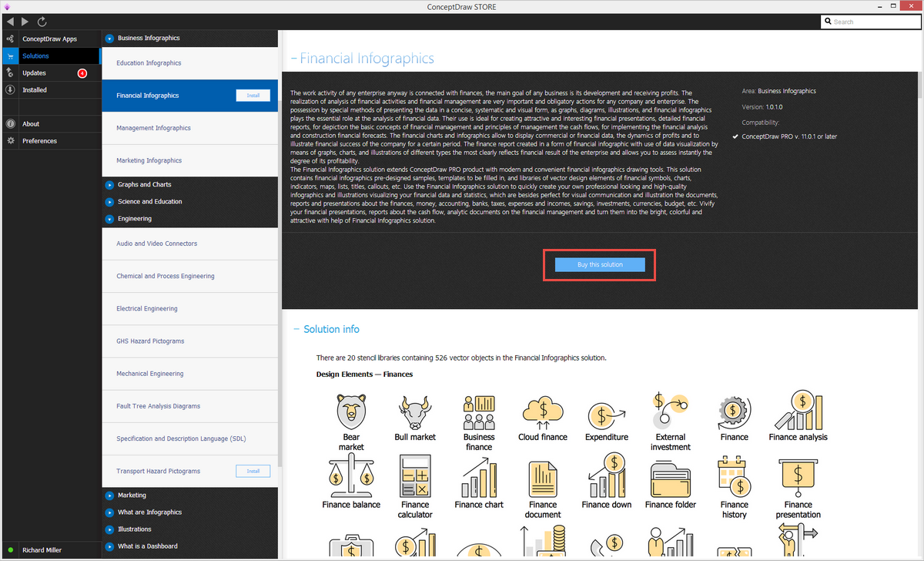Select the Finance chart design element
The image size is (924, 561).
[x=479, y=482]
